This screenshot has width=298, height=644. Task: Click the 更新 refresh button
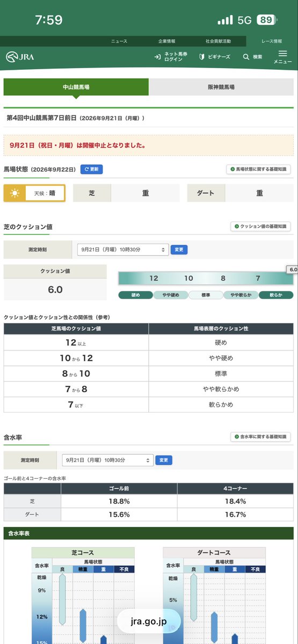91,169
